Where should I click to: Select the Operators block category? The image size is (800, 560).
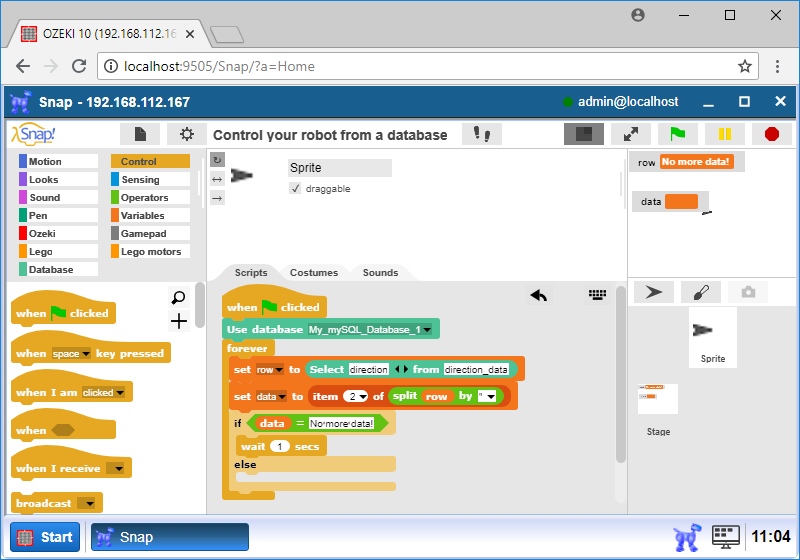click(151, 197)
